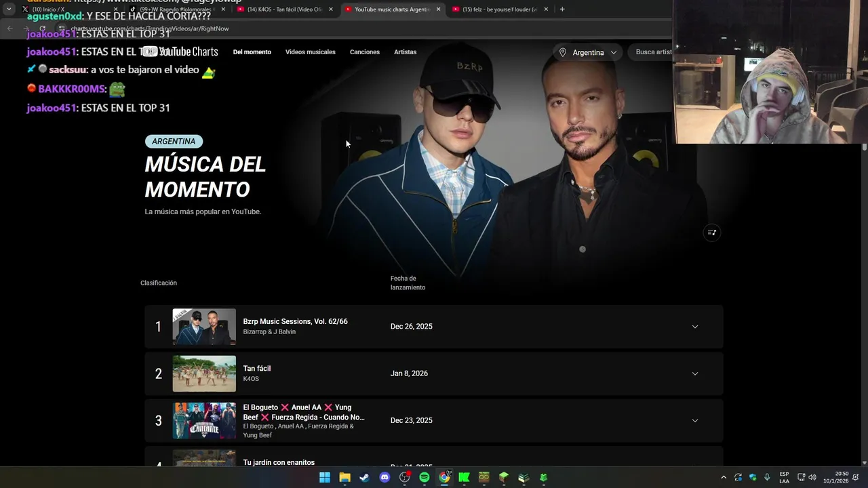Open the Bzrp Music Sessions thumbnail

(204, 327)
